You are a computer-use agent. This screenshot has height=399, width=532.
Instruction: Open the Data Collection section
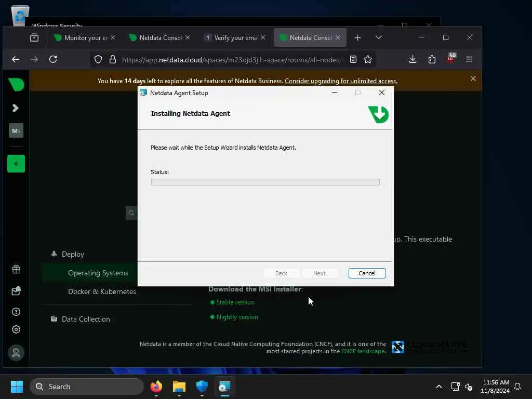[86, 319]
